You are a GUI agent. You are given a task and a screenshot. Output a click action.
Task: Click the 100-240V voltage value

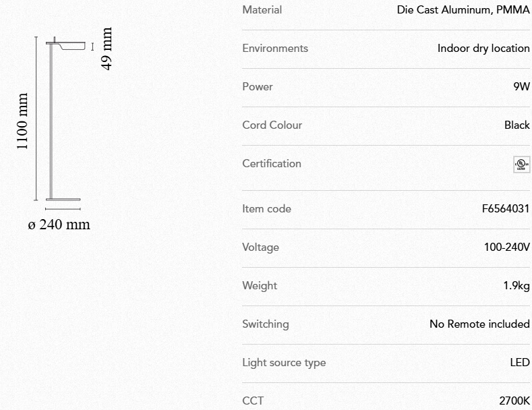(506, 247)
